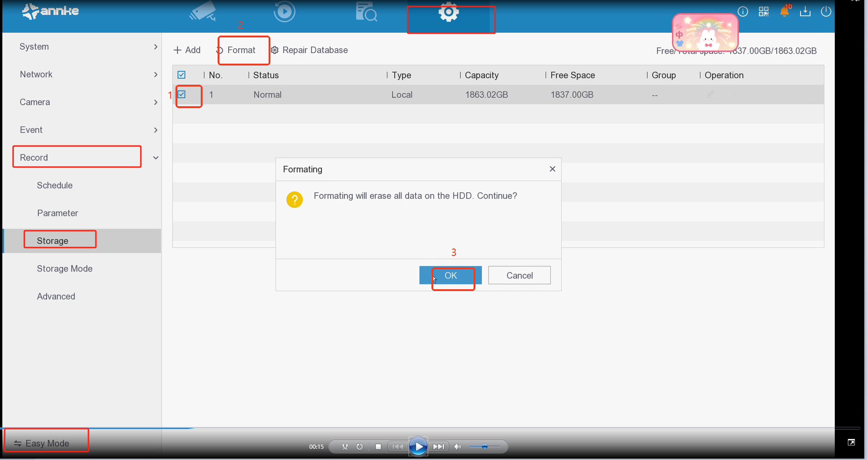Open the QR code icon

click(x=764, y=12)
